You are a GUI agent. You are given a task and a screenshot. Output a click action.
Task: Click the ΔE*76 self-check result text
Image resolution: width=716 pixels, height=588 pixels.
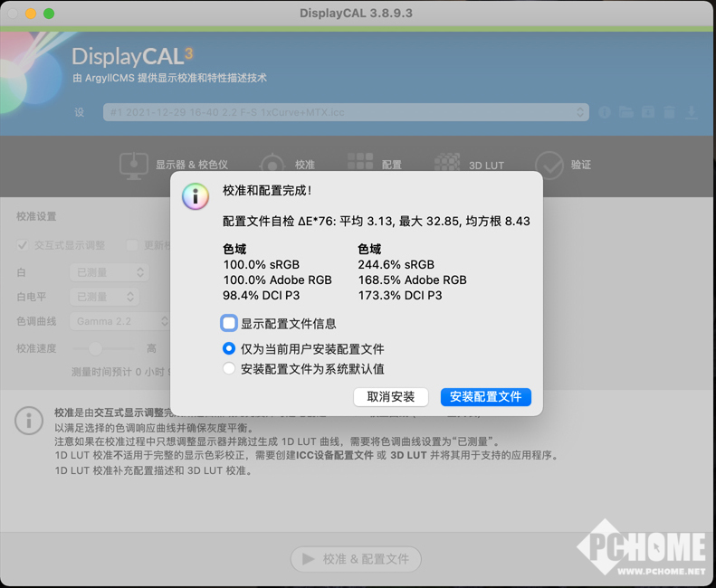tap(377, 222)
